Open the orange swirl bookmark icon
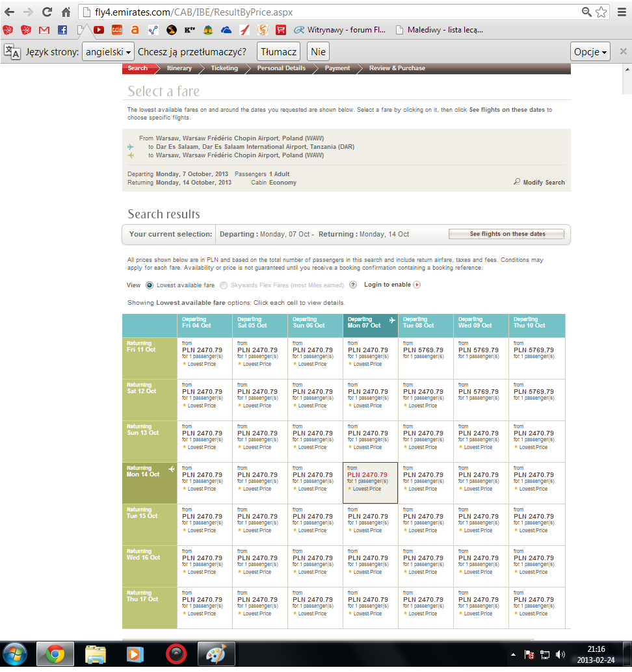632x672 pixels. tap(263, 30)
